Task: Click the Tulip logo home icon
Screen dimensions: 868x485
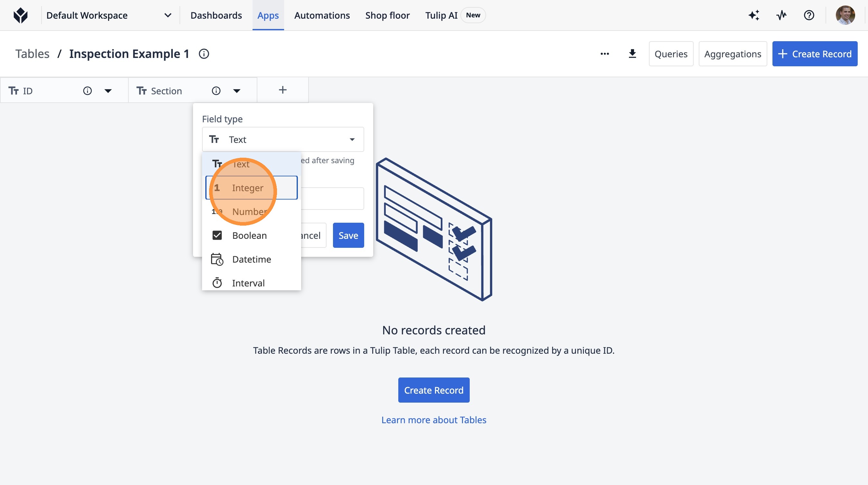Action: click(21, 15)
